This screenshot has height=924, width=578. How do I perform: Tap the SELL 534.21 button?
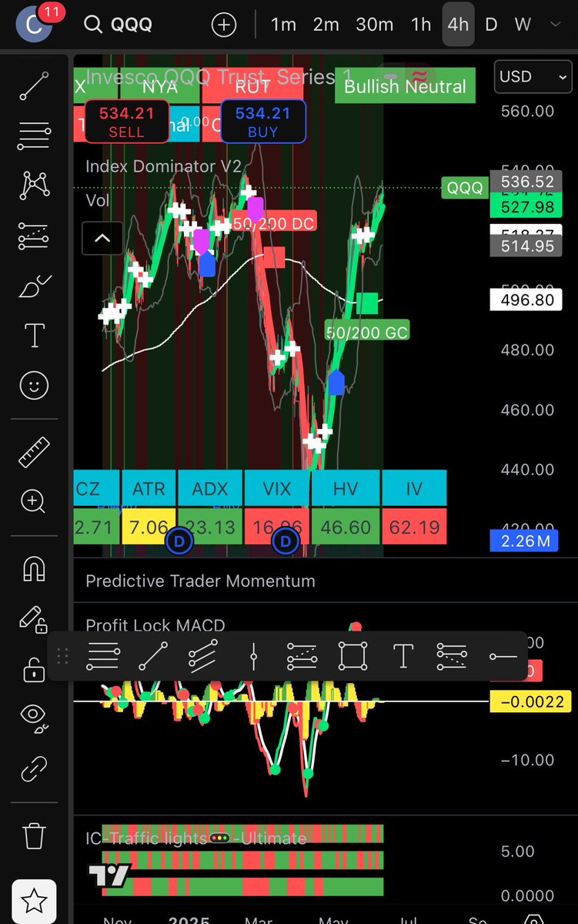coord(126,122)
